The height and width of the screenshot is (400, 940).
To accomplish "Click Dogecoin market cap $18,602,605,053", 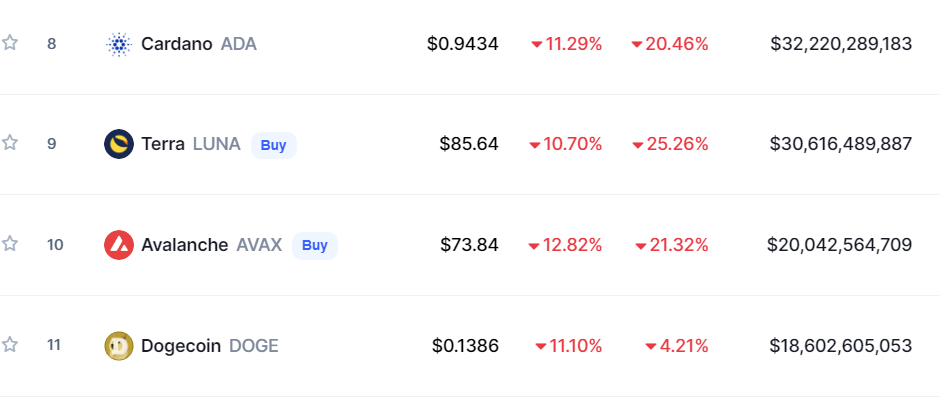I will pos(841,346).
